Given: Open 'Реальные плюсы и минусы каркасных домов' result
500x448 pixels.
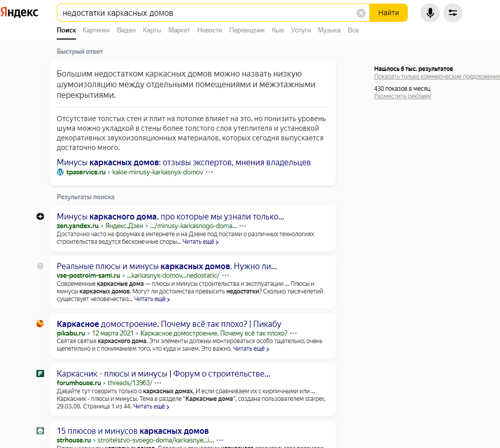Looking at the screenshot, I should (167, 267).
